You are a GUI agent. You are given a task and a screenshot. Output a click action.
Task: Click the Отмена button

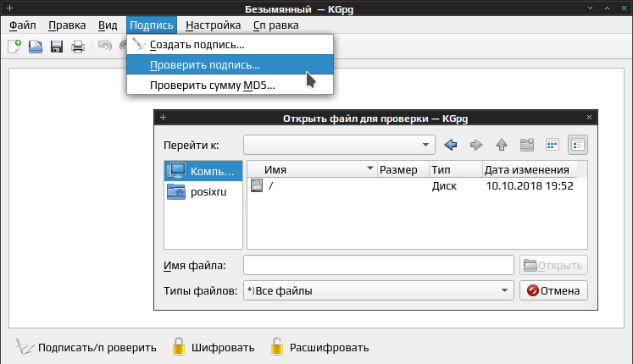click(553, 290)
